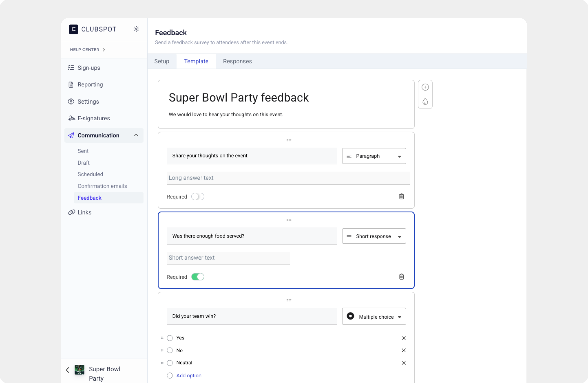This screenshot has height=383, width=588.
Task: Click reorder handle beside 'No' option
Action: (x=162, y=350)
